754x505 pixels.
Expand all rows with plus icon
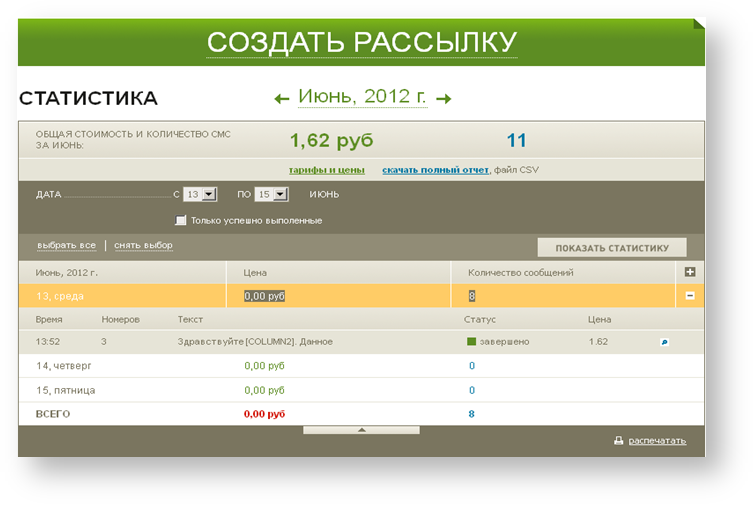690,272
